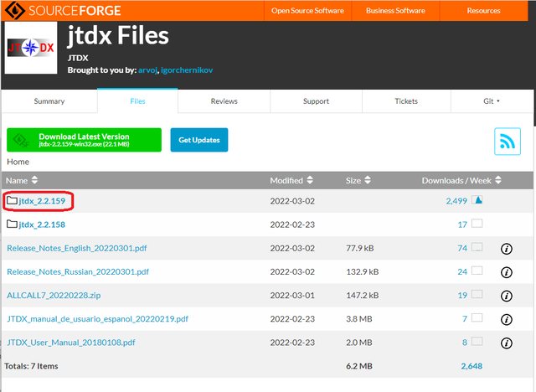This screenshot has height=392, width=536.
Task: Open info icon for Release_Notes_Russian_20220301.pdf
Action: point(506,272)
